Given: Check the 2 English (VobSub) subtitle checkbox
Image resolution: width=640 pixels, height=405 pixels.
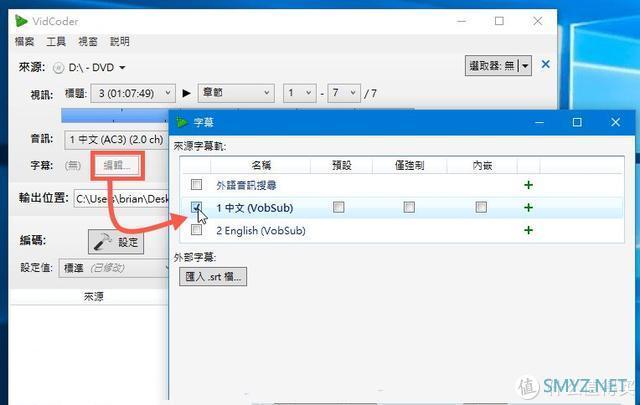Looking at the screenshot, I should pyautogui.click(x=196, y=230).
